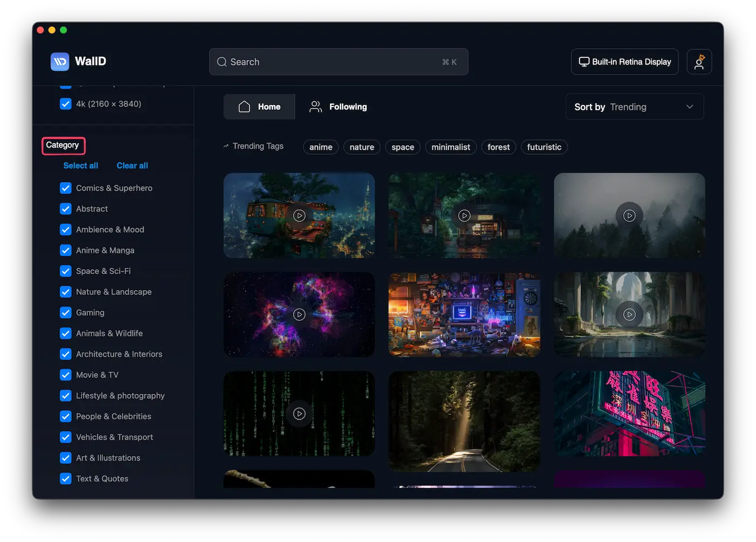
Task: Click the Clear all link
Action: [132, 165]
